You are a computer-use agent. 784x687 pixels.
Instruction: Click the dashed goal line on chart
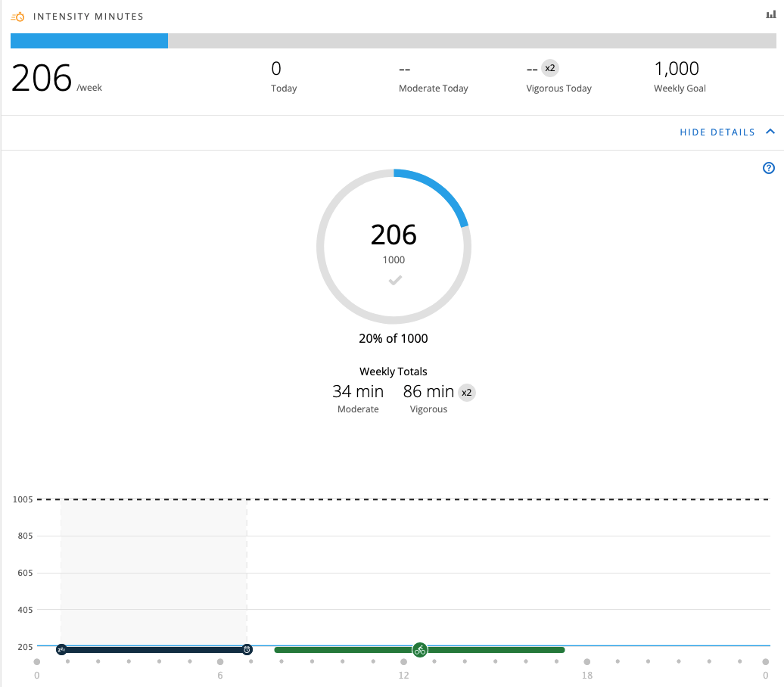[454, 499]
